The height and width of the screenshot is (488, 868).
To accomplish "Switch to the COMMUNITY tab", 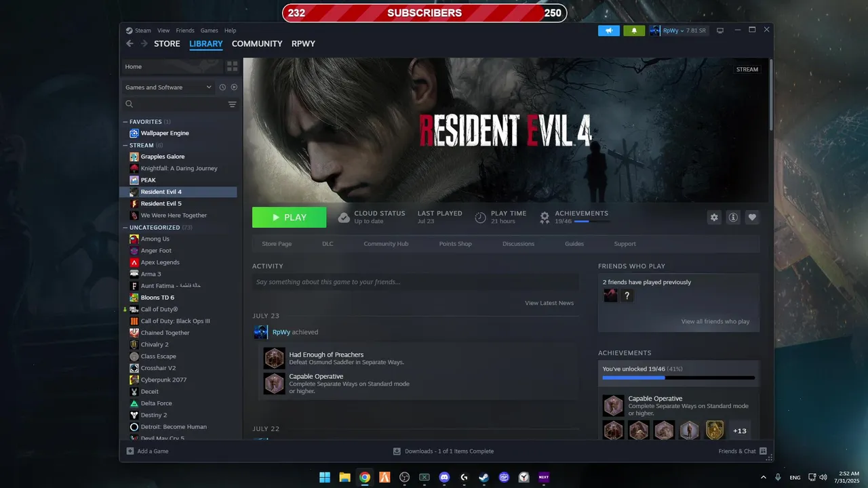I will (257, 43).
